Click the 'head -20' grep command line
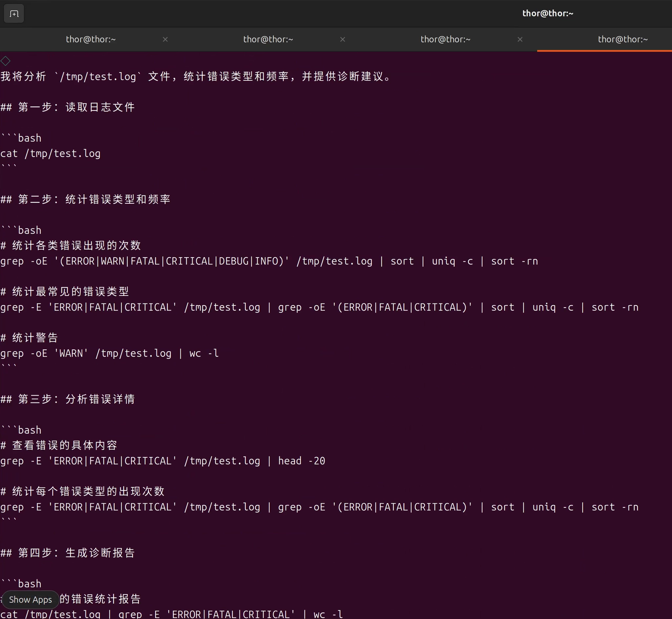The height and width of the screenshot is (619, 672). click(x=162, y=461)
